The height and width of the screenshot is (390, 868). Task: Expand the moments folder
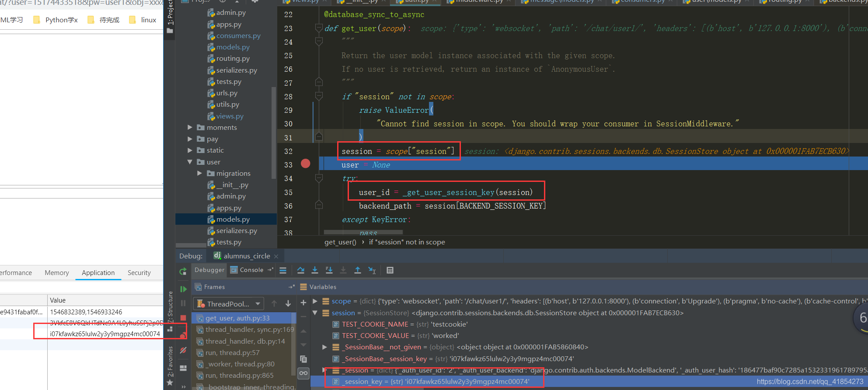click(190, 127)
